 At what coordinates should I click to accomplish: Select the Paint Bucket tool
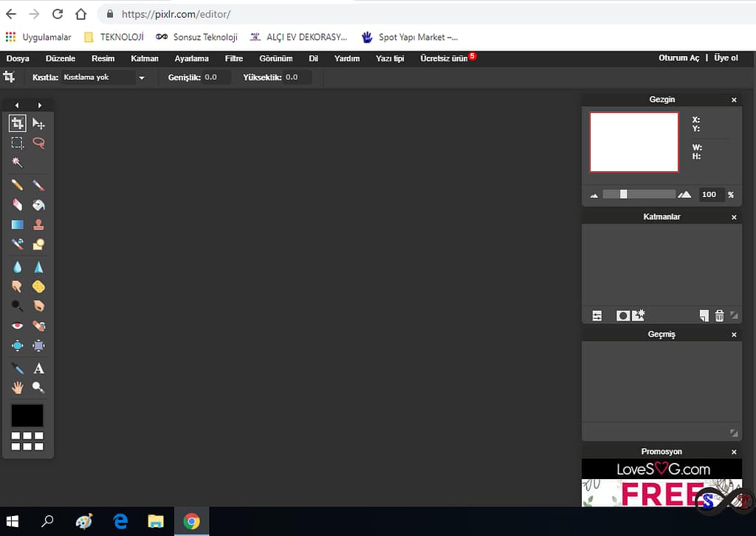tap(38, 205)
